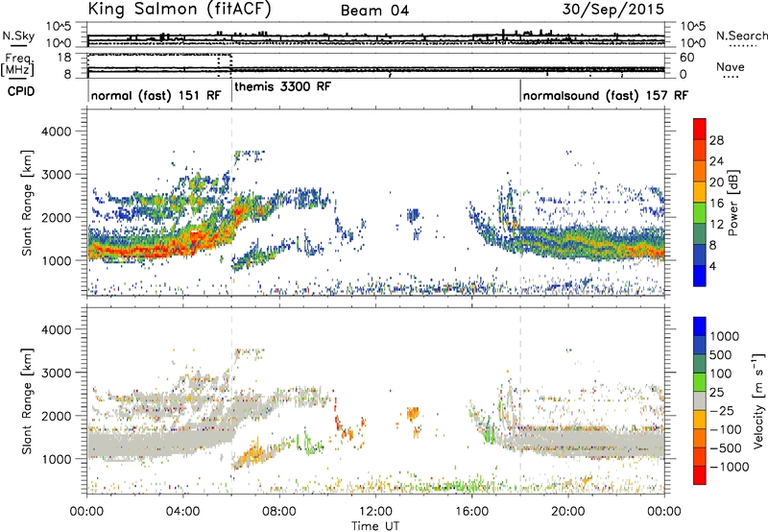Click the blue top of the Velocity colorbar

[700, 326]
